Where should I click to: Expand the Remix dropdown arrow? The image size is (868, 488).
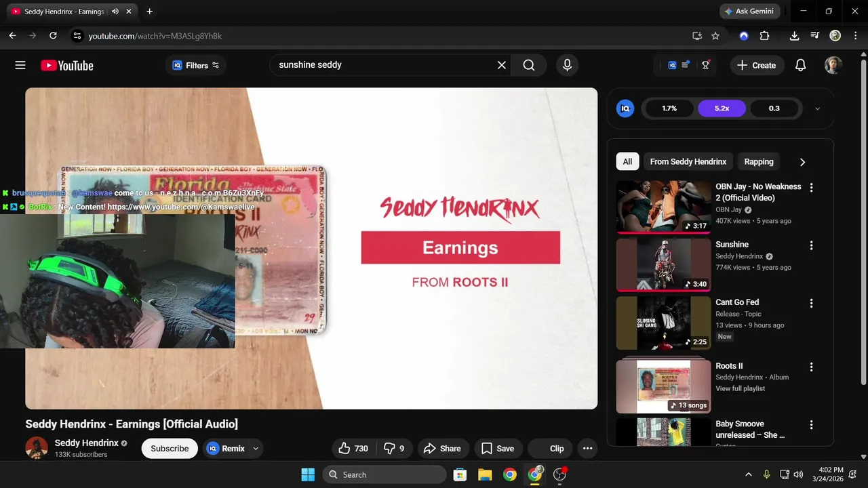point(256,448)
